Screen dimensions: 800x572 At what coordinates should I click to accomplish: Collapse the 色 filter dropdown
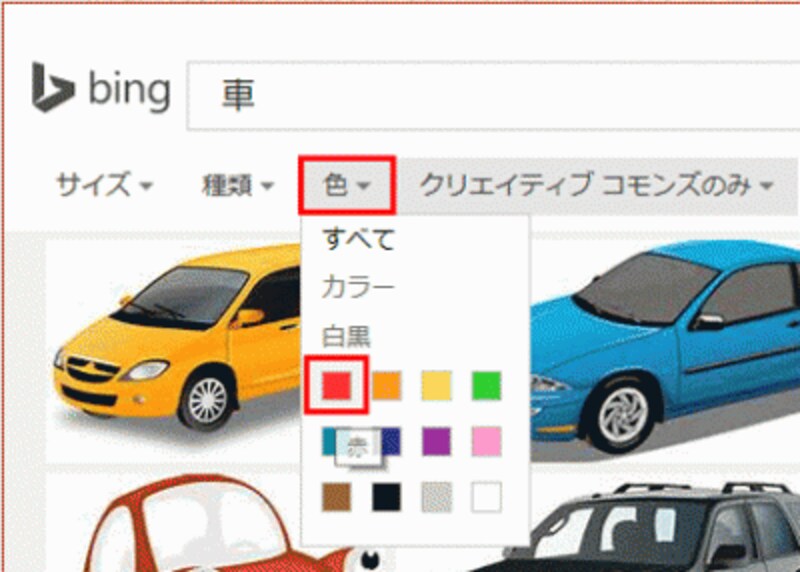(346, 185)
